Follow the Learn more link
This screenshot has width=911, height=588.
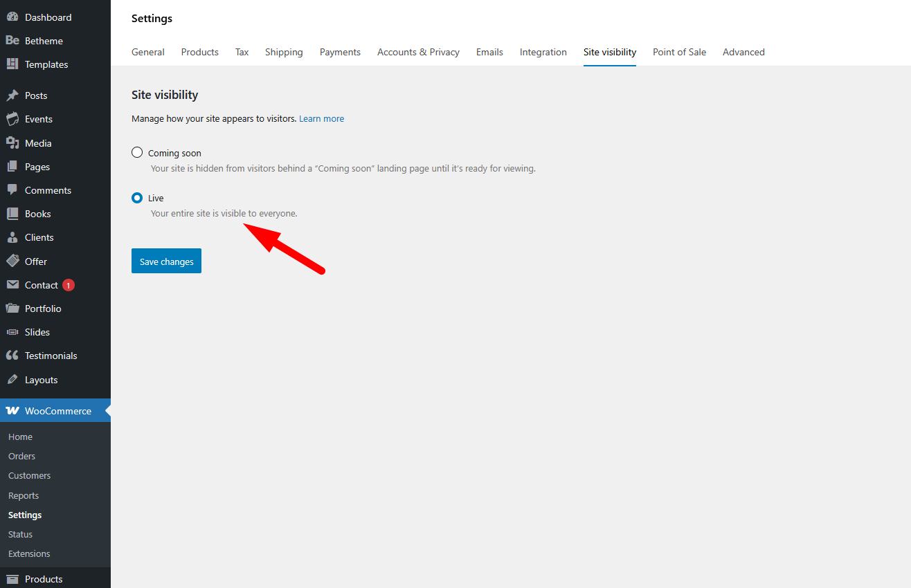coord(321,119)
